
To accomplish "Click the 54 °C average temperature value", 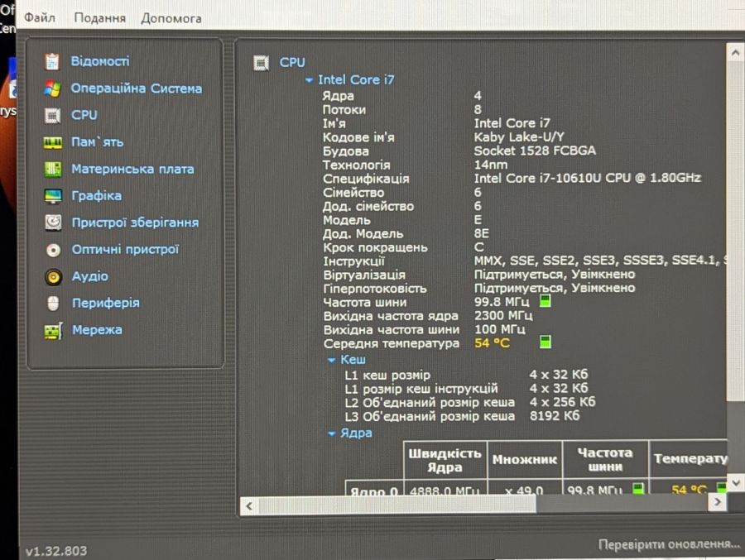I will click(x=492, y=343).
